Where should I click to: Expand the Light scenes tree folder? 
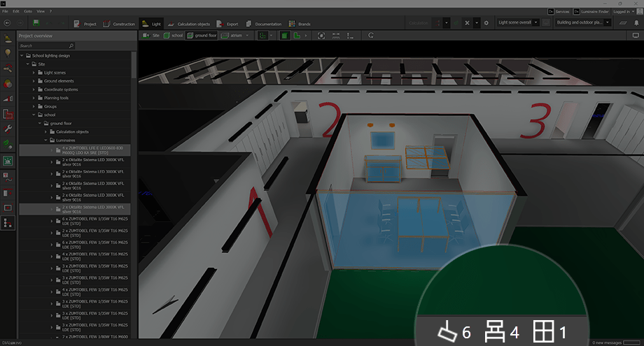[34, 72]
